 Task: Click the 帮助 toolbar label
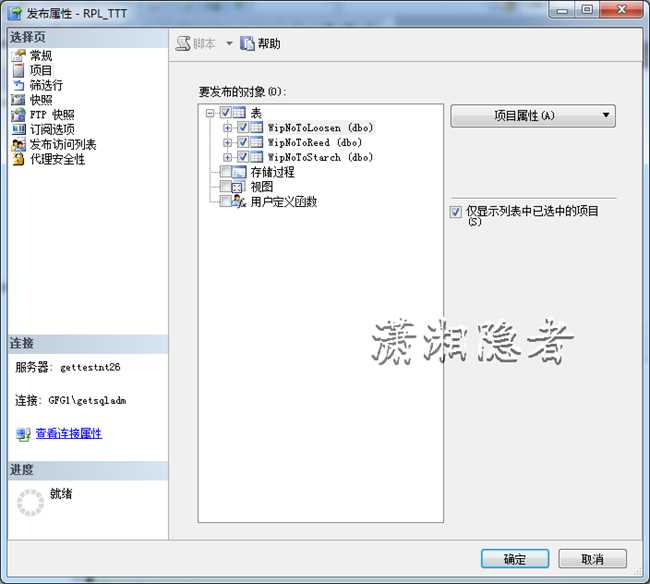click(269, 44)
